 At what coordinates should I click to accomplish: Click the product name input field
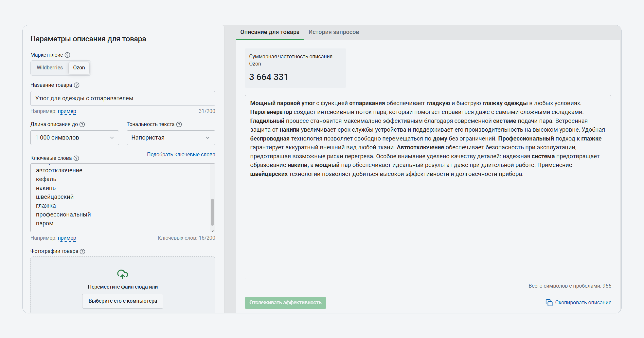click(123, 98)
